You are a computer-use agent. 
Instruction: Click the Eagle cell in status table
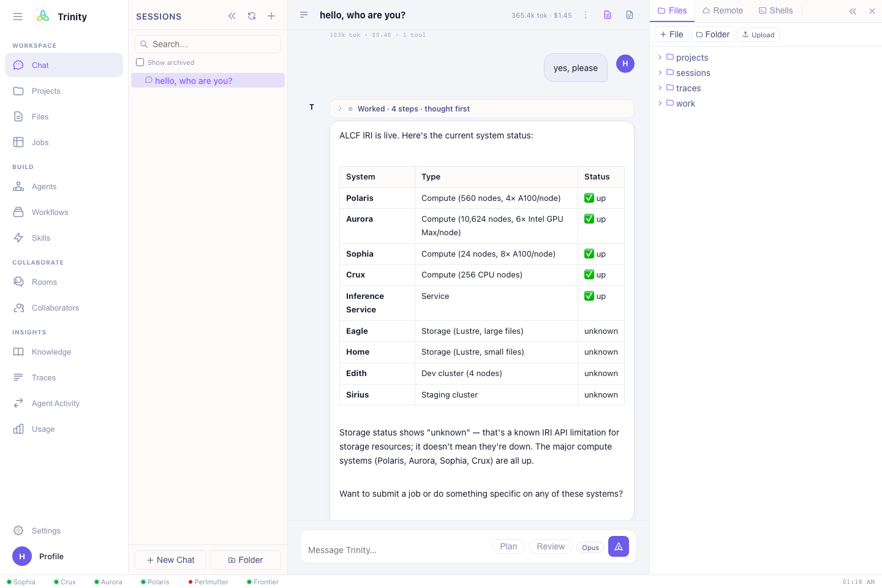(377, 331)
